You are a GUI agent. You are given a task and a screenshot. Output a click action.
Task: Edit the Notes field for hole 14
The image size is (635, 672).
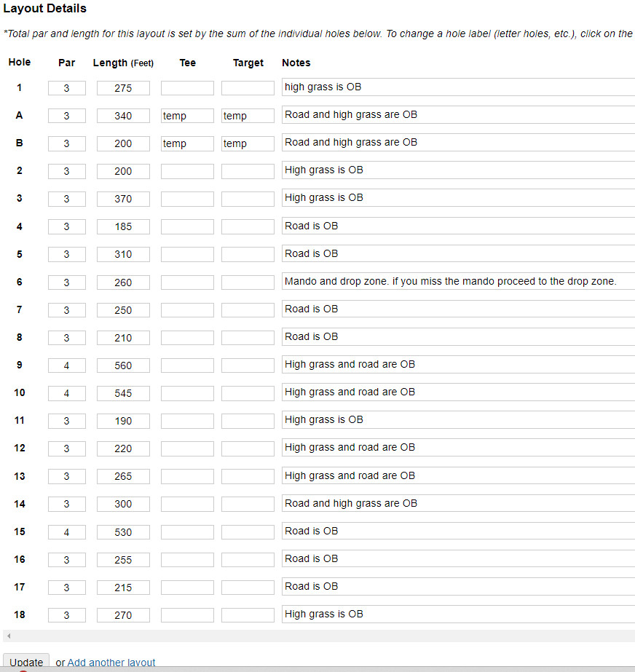(x=457, y=503)
